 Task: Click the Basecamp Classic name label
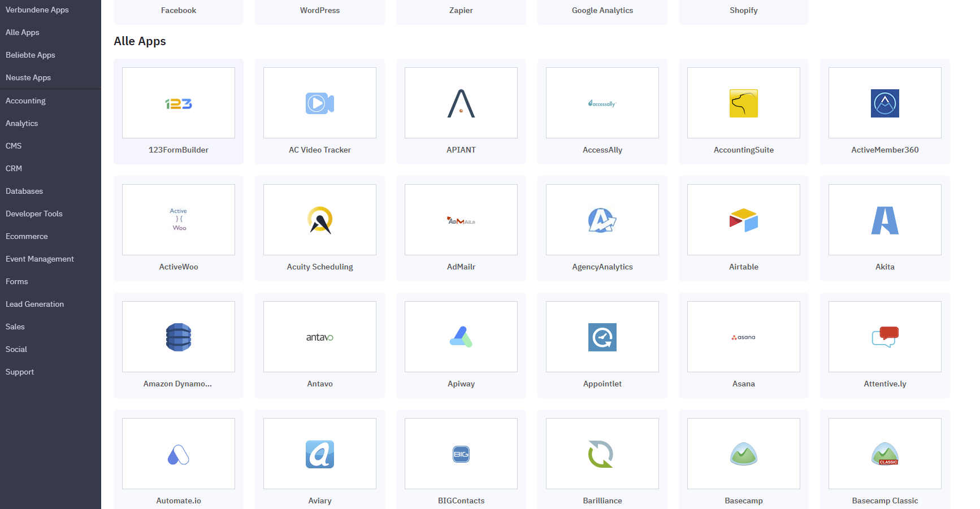885,501
